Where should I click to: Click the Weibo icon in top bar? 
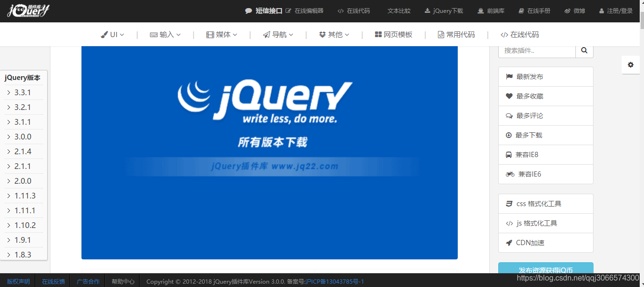pos(567,10)
